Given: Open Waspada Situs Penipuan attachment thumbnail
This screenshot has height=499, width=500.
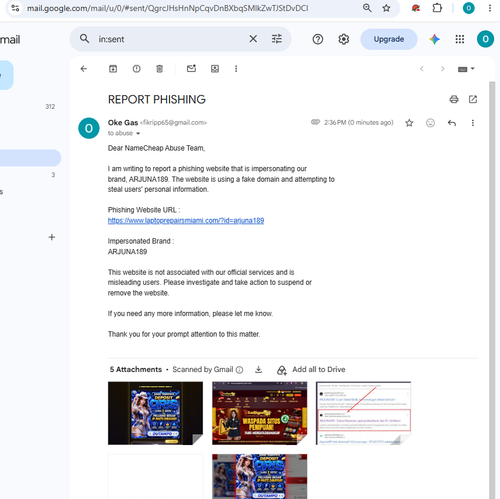Looking at the screenshot, I should tap(259, 413).
